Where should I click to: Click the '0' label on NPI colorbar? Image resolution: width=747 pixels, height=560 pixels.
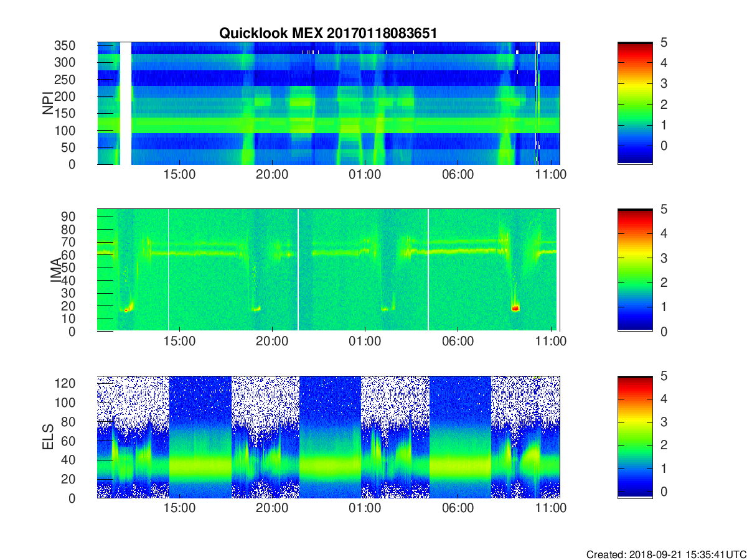[664, 145]
